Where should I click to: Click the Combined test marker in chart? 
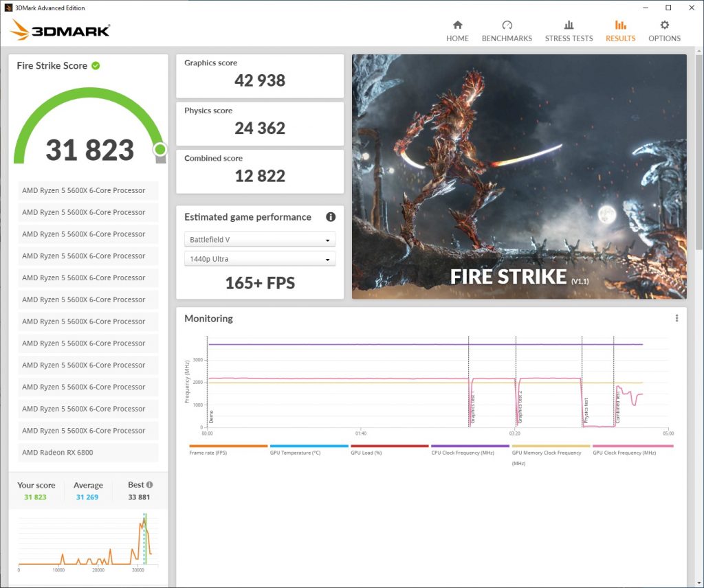(x=617, y=407)
